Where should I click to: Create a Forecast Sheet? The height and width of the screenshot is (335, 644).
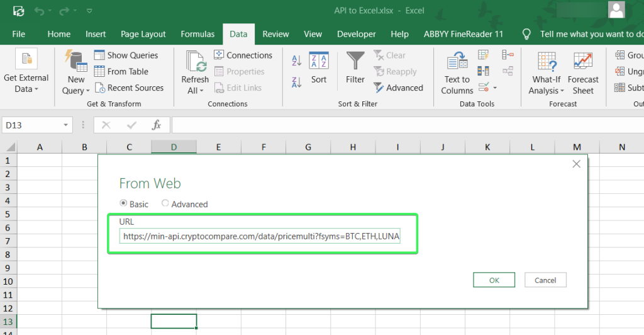[583, 73]
